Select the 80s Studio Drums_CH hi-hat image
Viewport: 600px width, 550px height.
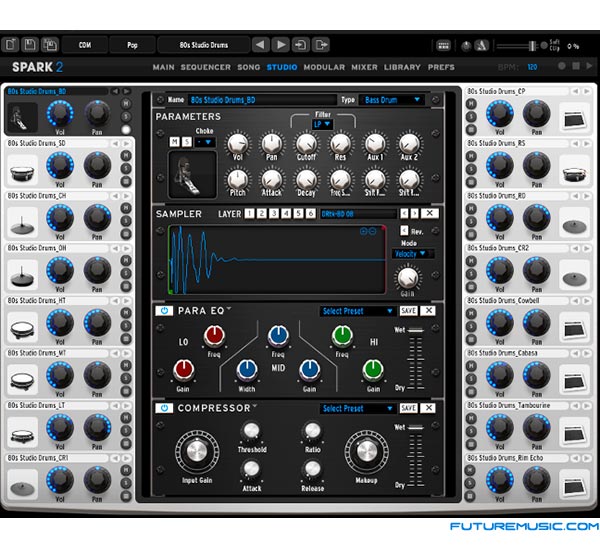pyautogui.click(x=22, y=223)
